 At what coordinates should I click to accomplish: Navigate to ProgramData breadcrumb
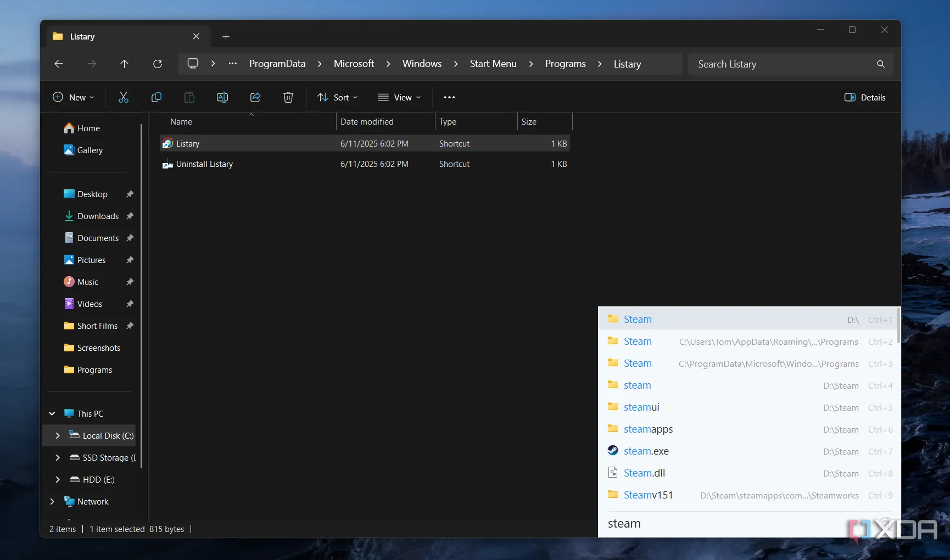(277, 64)
